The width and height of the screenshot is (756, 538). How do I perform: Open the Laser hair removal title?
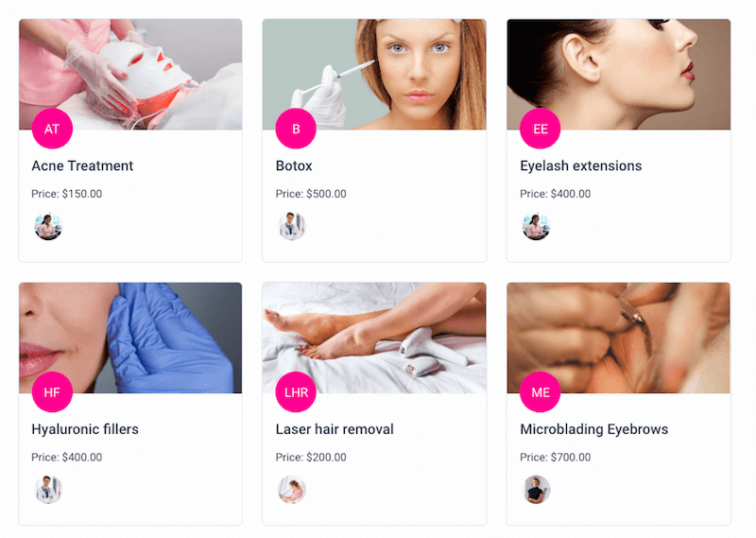click(x=335, y=429)
